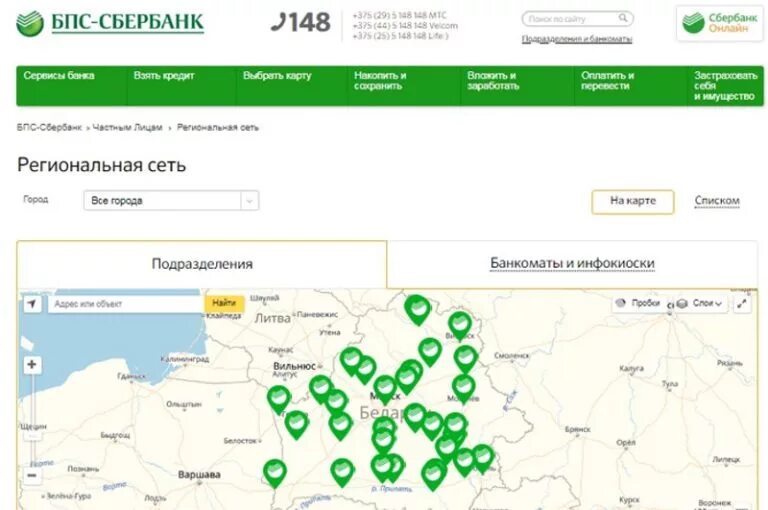Image resolution: width=768 pixels, height=510 pixels.
Task: Go to БПС-Сбербанк breadcrumb
Action: tap(49, 127)
